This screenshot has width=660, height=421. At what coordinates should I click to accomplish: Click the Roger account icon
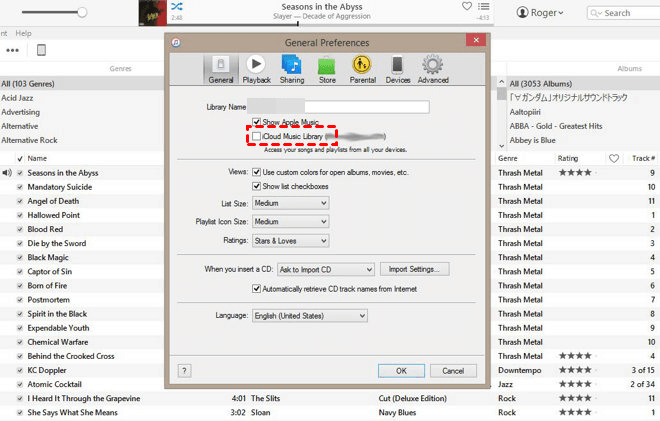tap(522, 13)
